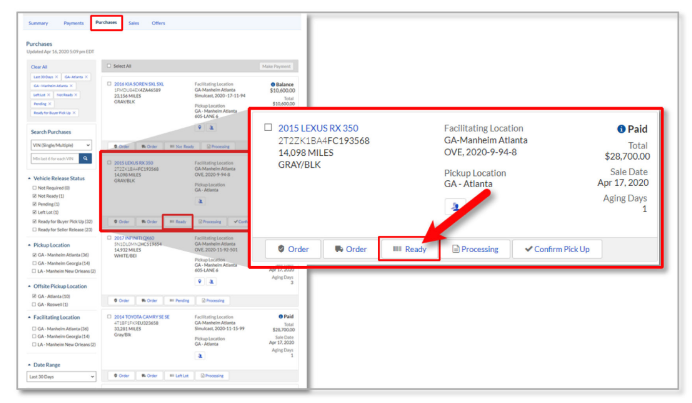
Task: Toggle the Ready for Seller Release filter
Action: click(x=31, y=228)
